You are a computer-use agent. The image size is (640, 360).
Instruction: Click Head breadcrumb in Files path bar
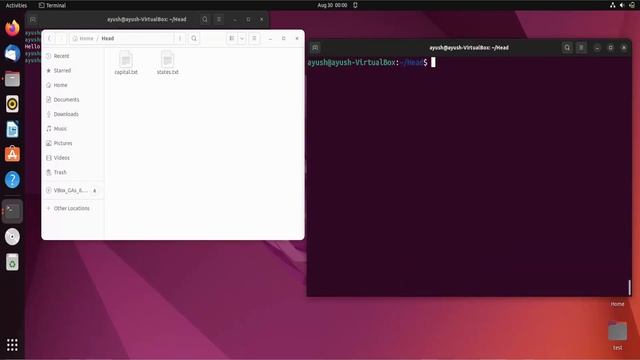click(x=108, y=38)
